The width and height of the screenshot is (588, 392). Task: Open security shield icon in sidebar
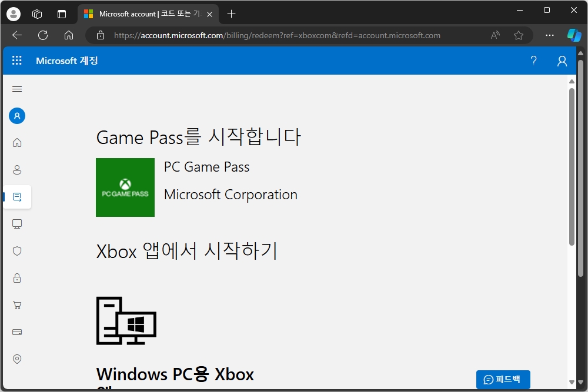(x=17, y=251)
